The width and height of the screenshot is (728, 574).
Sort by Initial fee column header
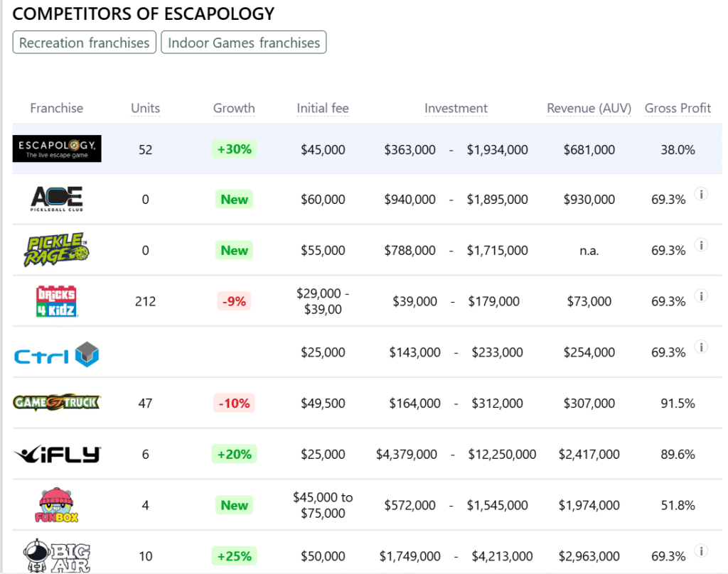pos(323,108)
